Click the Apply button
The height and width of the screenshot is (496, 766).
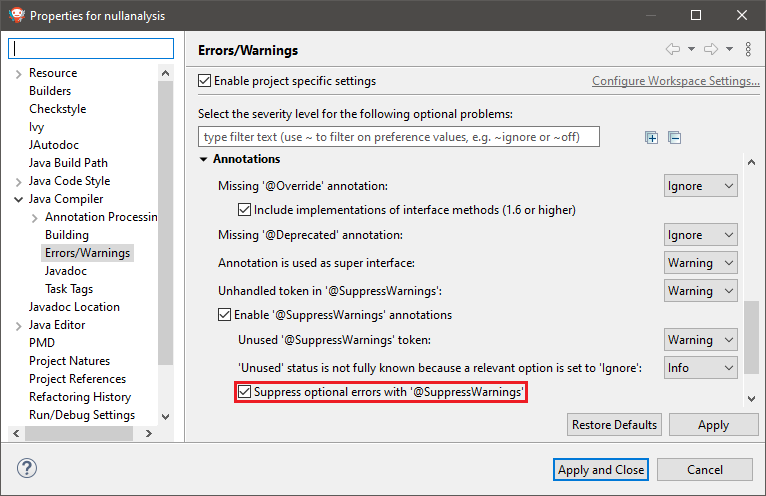[x=713, y=425]
